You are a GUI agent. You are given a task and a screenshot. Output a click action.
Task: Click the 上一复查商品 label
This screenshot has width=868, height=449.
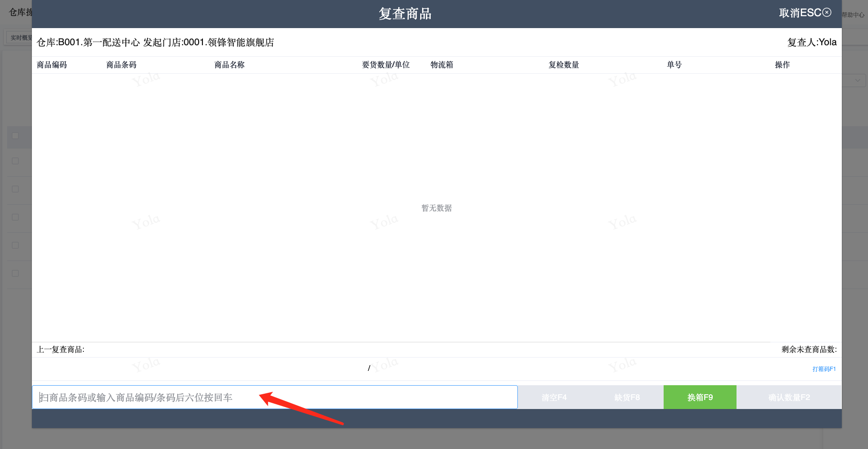[x=61, y=349]
